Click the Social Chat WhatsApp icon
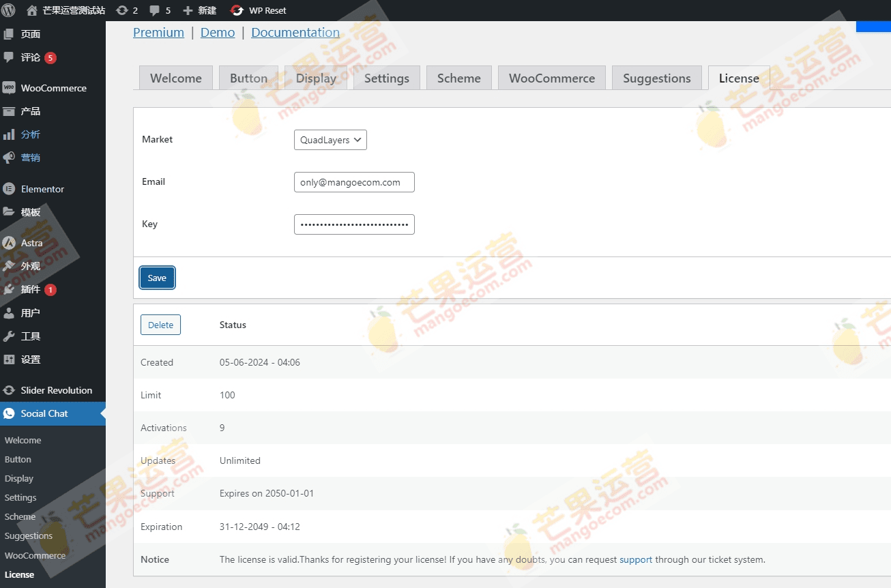 pyautogui.click(x=9, y=413)
